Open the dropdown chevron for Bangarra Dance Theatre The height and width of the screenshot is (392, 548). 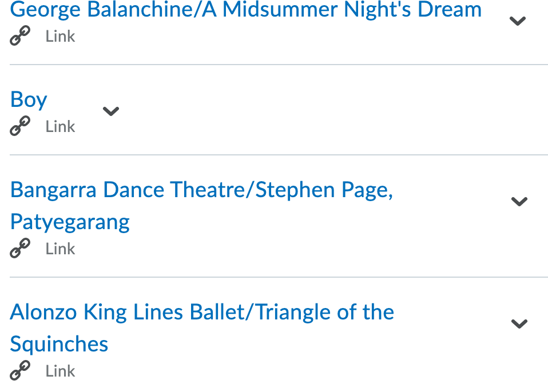pyautogui.click(x=519, y=201)
